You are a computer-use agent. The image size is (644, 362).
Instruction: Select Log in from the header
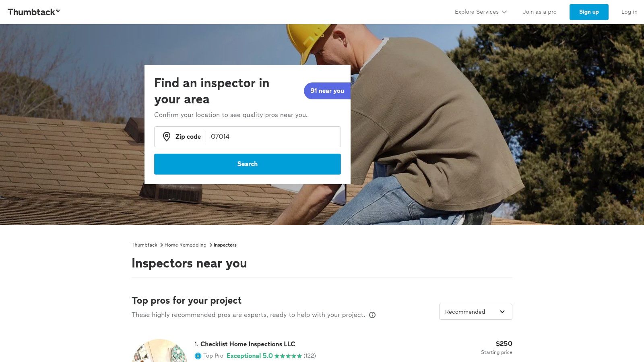pyautogui.click(x=629, y=12)
